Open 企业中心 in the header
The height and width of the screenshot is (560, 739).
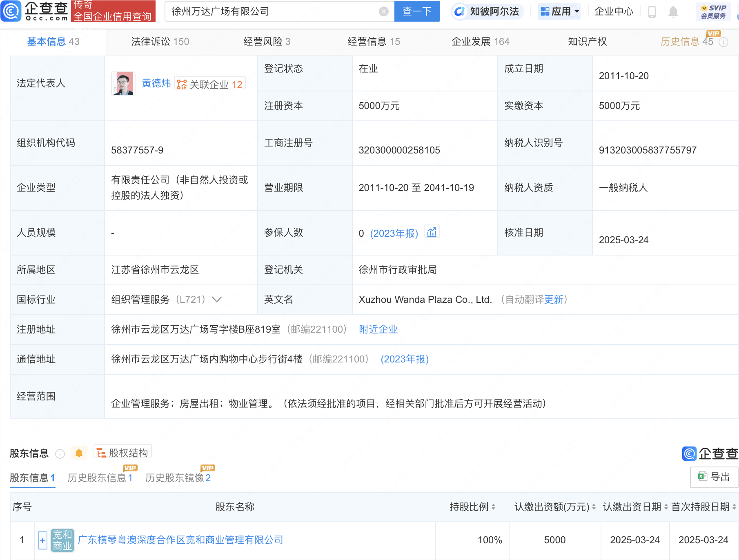coord(614,11)
